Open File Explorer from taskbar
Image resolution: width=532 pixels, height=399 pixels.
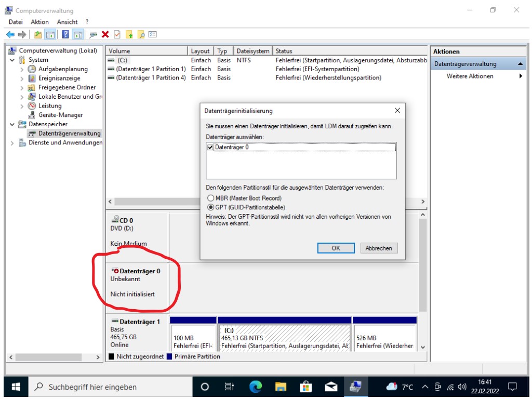(x=281, y=387)
